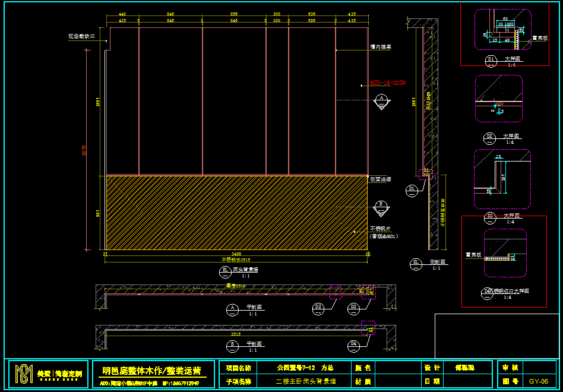
Task: Click the GY-06 drawing number cell
Action: point(538,381)
